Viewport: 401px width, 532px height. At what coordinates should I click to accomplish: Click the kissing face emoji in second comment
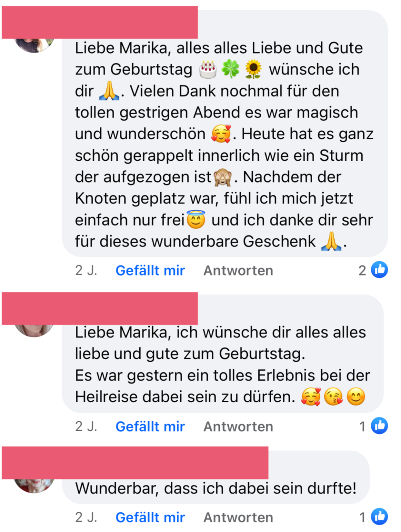[333, 397]
